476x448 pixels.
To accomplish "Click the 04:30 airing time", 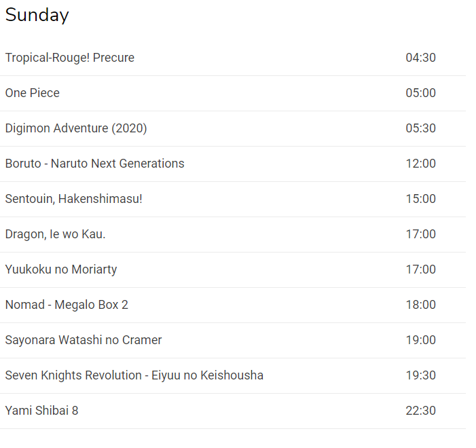I will (x=421, y=58).
